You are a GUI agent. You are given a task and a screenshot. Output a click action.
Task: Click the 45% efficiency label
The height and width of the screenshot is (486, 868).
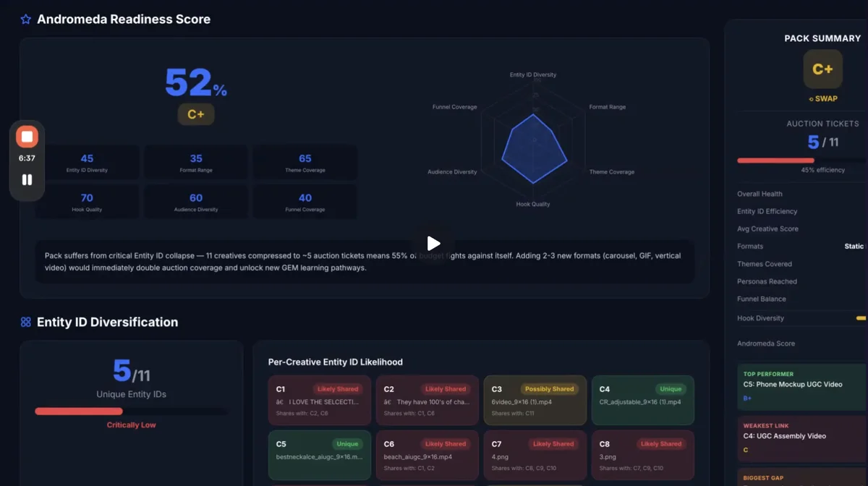coord(822,170)
